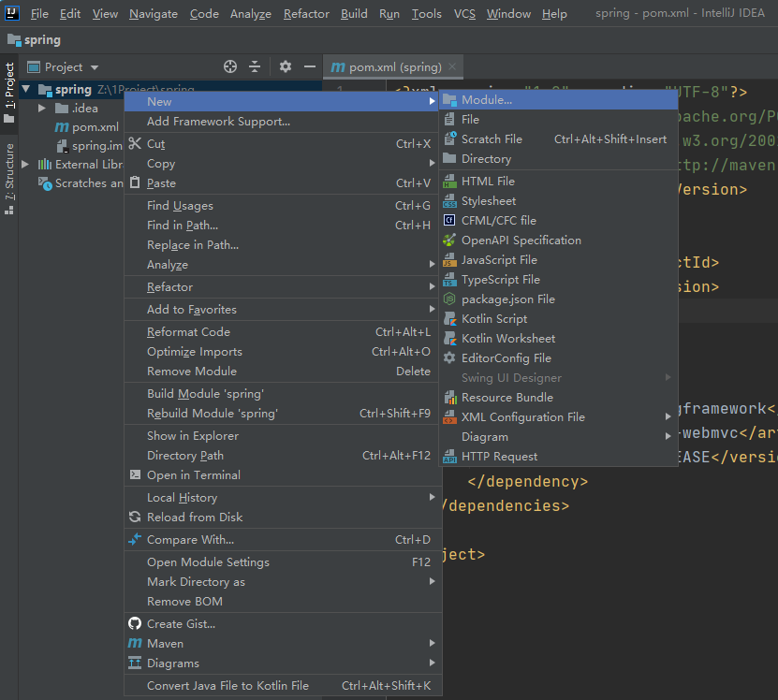Select spring.iml file in project tree
The height and width of the screenshot is (700, 778).
pyautogui.click(x=89, y=146)
